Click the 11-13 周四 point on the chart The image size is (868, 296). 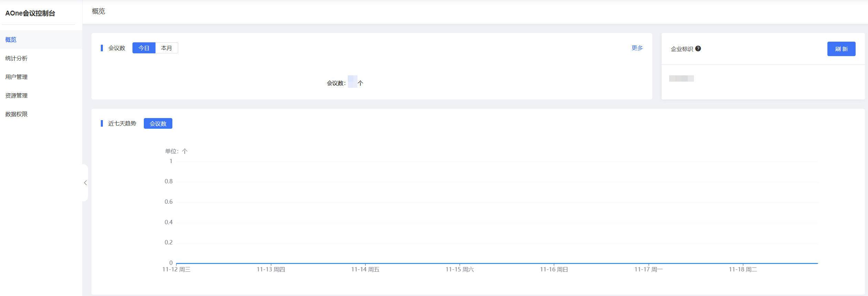pyautogui.click(x=271, y=263)
